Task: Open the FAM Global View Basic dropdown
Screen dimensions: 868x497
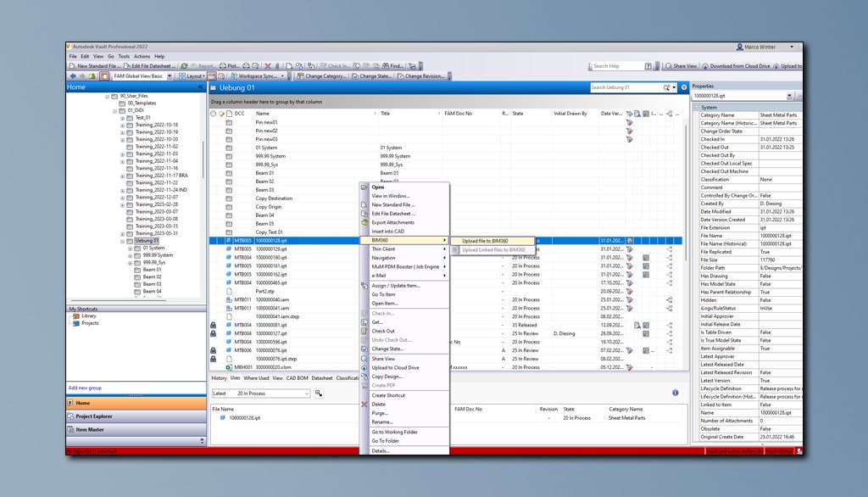Action: point(170,75)
